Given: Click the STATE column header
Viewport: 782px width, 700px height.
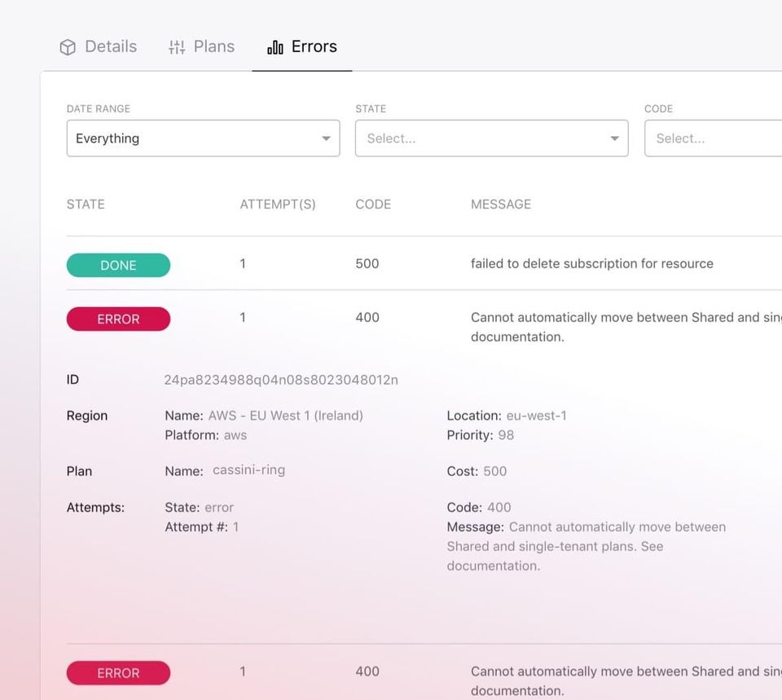Looking at the screenshot, I should point(86,204).
